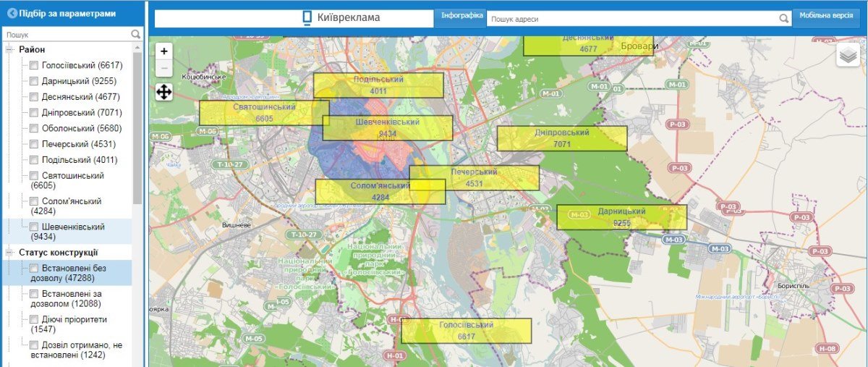The height and width of the screenshot is (367, 868).
Task: Click the Деснянський 4677 map label
Action: pyautogui.click(x=588, y=45)
